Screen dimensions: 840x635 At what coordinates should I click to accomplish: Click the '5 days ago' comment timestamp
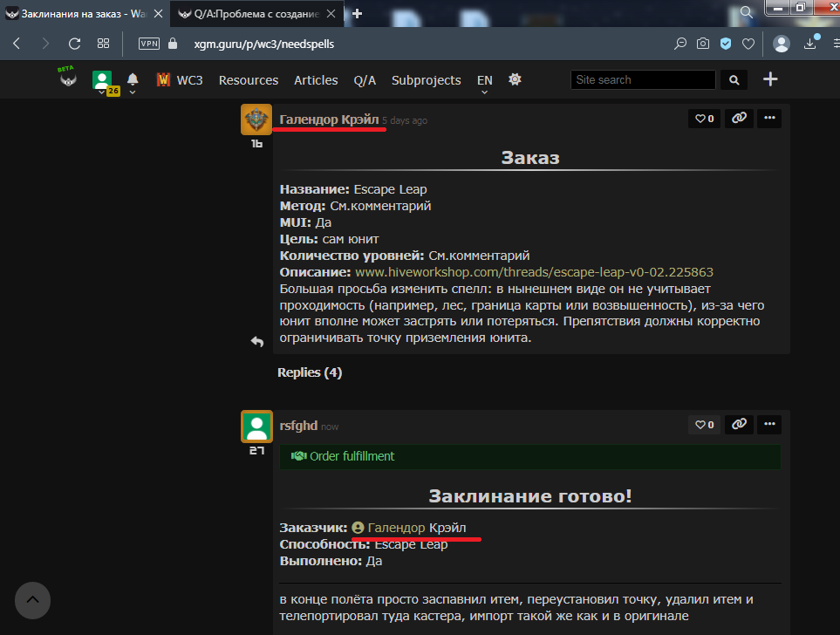[405, 120]
